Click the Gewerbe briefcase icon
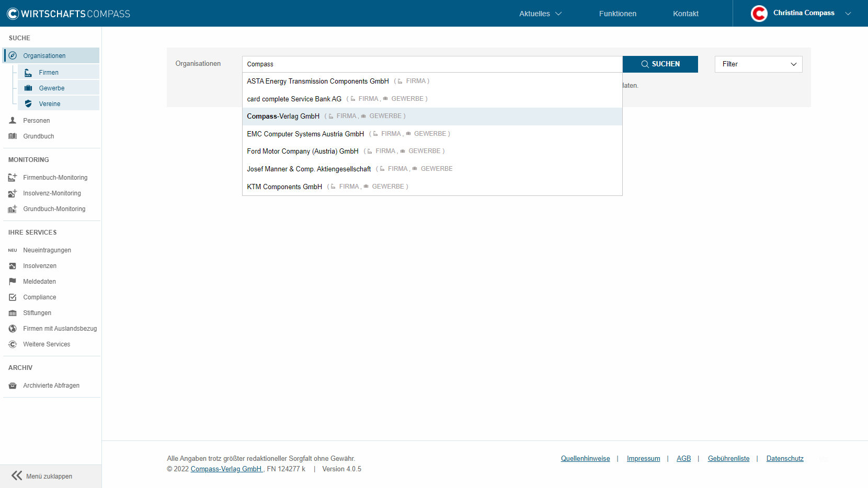868x488 pixels. point(28,88)
